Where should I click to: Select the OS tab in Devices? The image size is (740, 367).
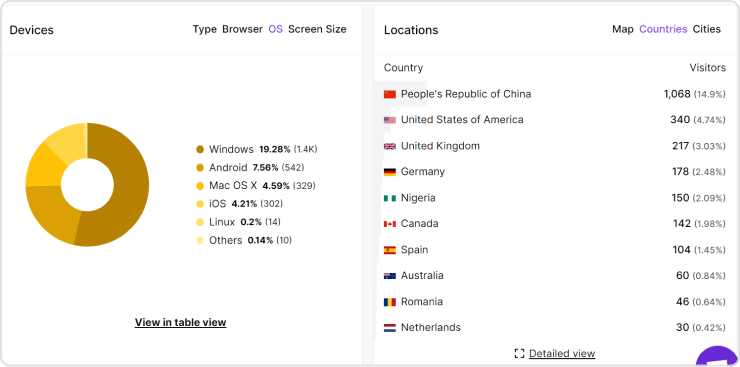coord(276,29)
